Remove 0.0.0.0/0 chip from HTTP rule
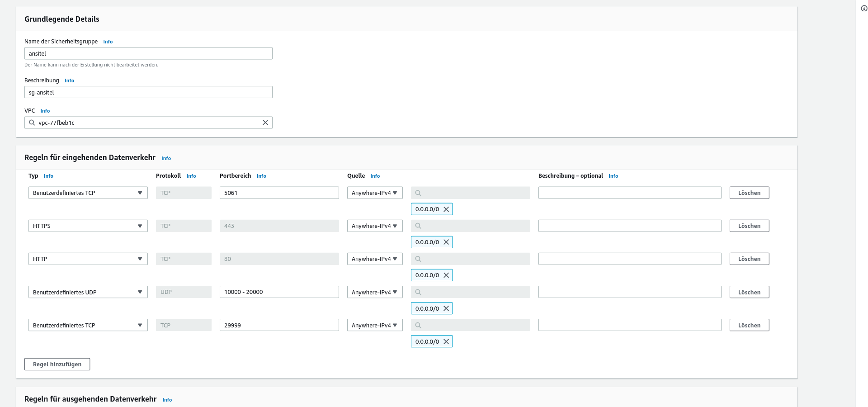This screenshot has height=407, width=868. pyautogui.click(x=446, y=275)
